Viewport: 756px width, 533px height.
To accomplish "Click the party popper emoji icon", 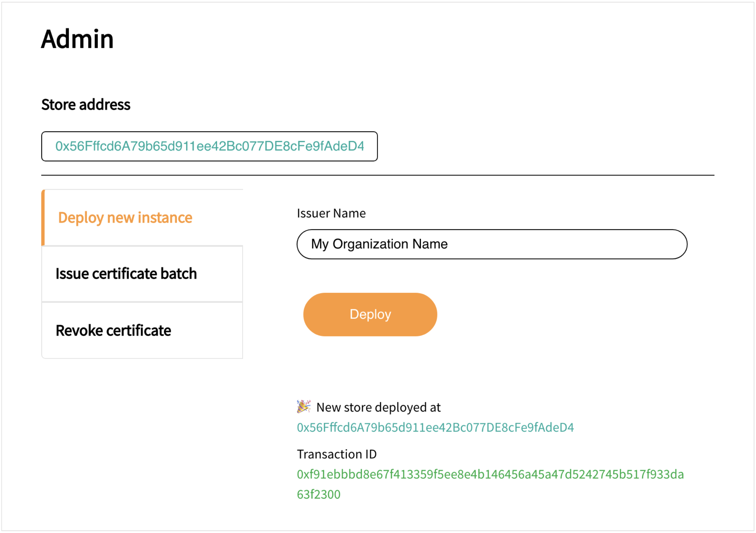I will (303, 406).
